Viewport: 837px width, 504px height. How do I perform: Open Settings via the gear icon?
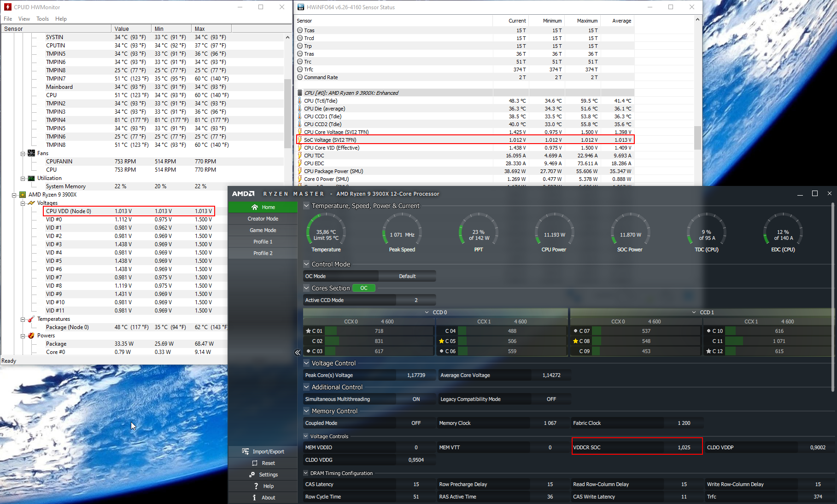(252, 475)
